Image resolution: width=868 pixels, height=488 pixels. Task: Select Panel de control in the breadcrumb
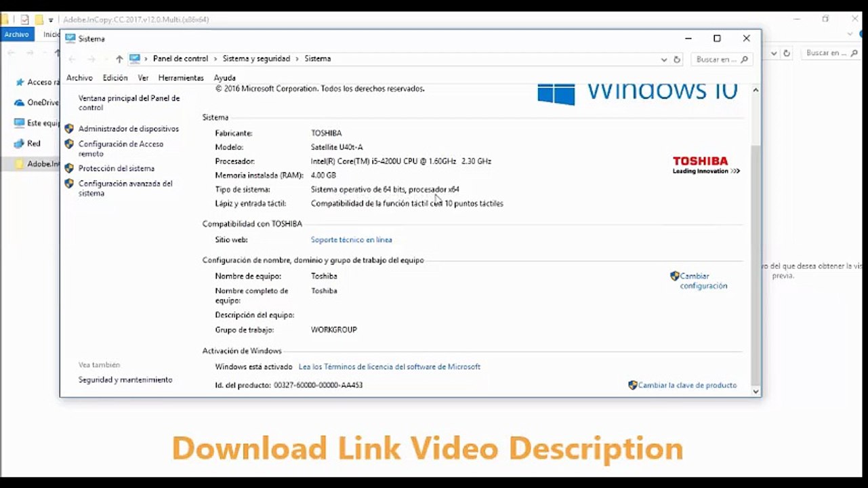[180, 59]
